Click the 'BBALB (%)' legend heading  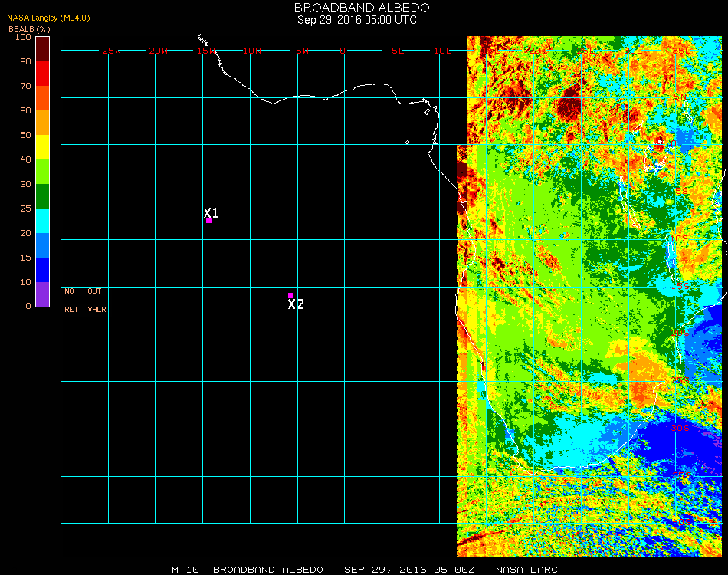tap(29, 29)
